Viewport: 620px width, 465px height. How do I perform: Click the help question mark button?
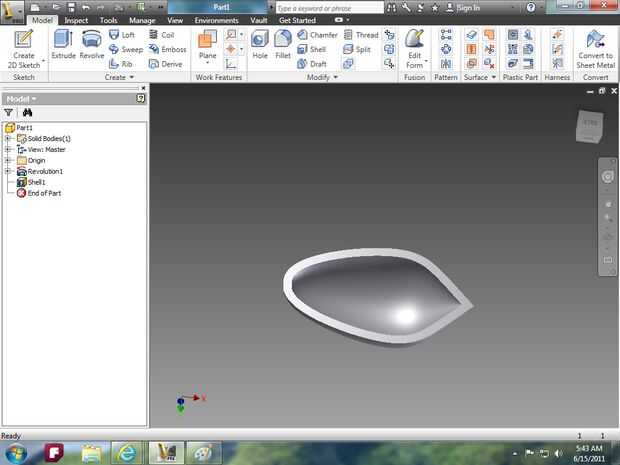point(531,7)
